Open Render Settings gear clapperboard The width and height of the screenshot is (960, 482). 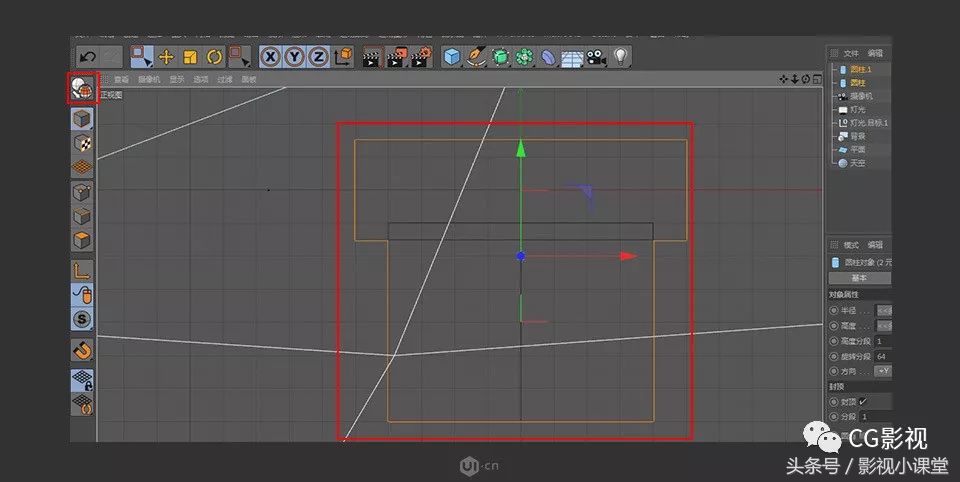point(422,57)
